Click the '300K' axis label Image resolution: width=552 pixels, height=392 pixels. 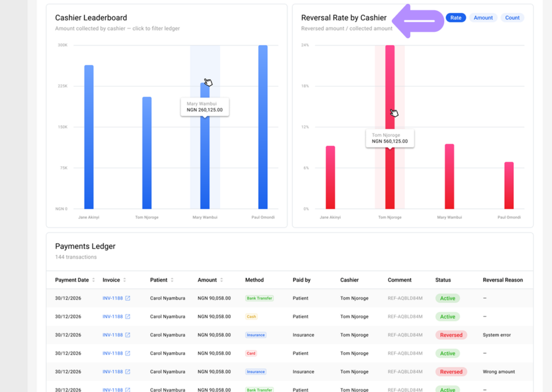pyautogui.click(x=63, y=45)
